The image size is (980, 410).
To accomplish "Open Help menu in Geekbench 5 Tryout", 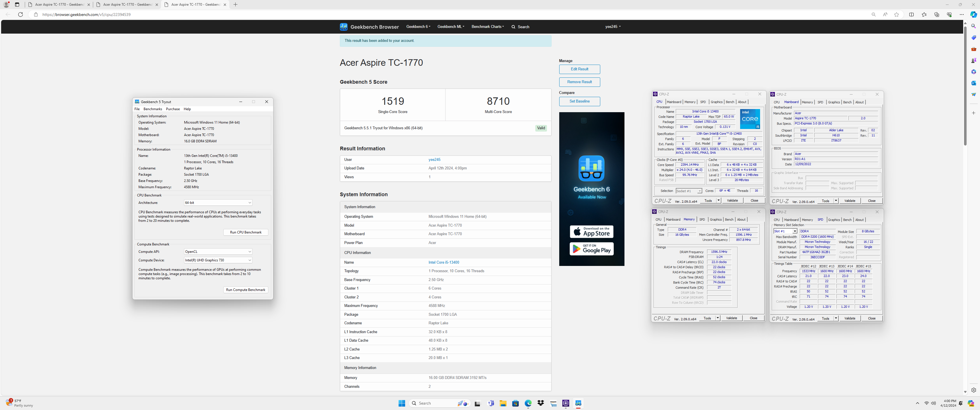I will (x=187, y=109).
